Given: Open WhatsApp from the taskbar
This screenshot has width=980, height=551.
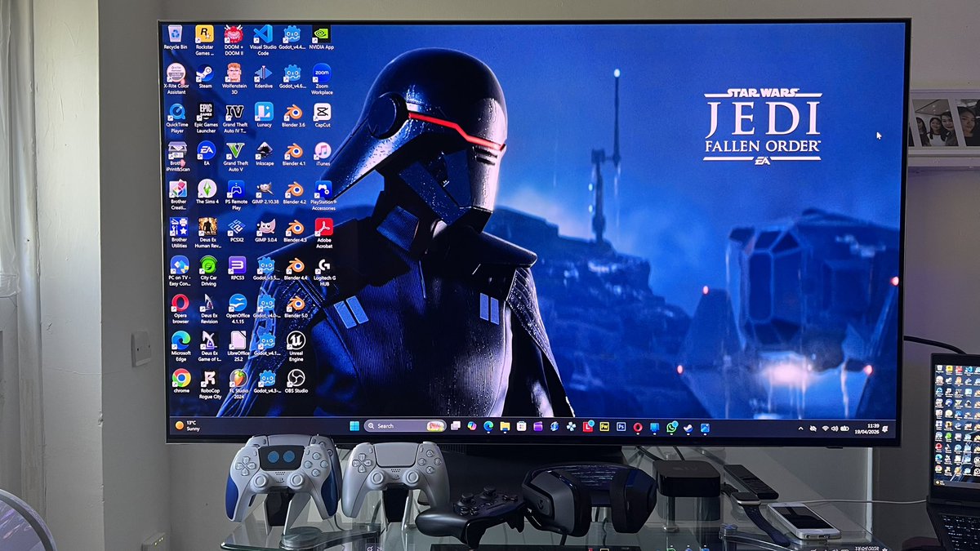Looking at the screenshot, I should click(x=670, y=427).
